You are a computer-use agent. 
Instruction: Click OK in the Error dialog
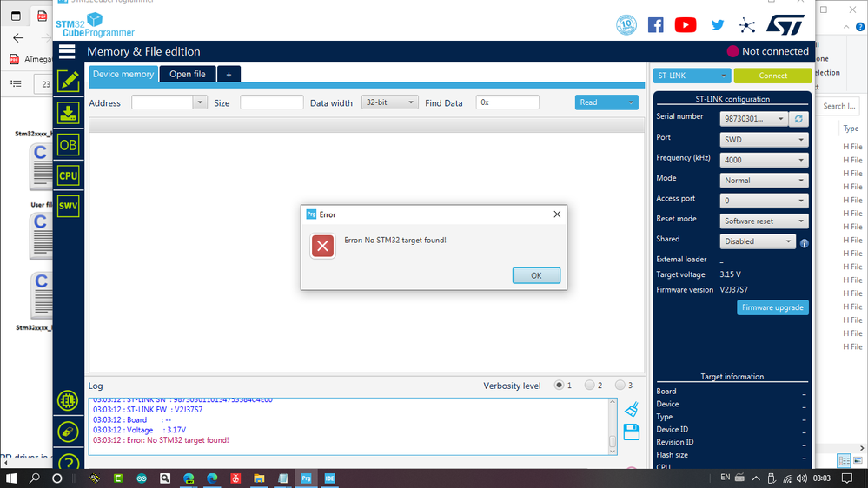point(536,275)
